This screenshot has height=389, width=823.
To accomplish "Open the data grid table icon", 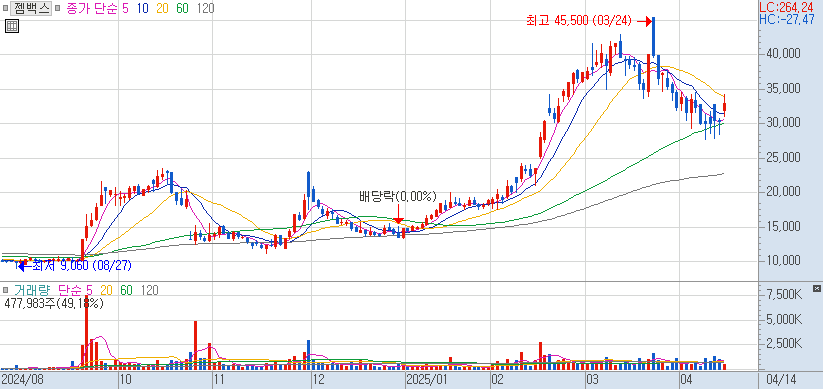I will click(12, 26).
